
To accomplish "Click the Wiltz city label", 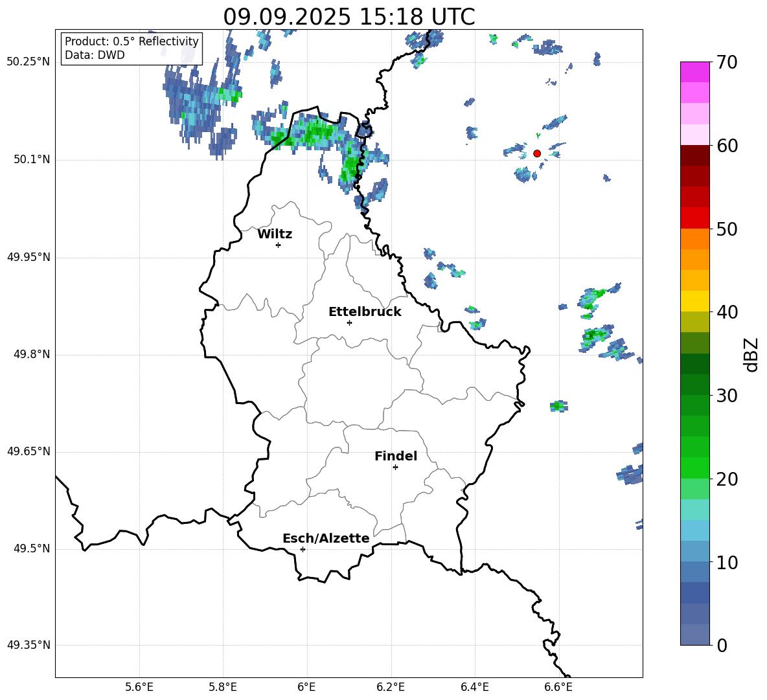I will (275, 234).
